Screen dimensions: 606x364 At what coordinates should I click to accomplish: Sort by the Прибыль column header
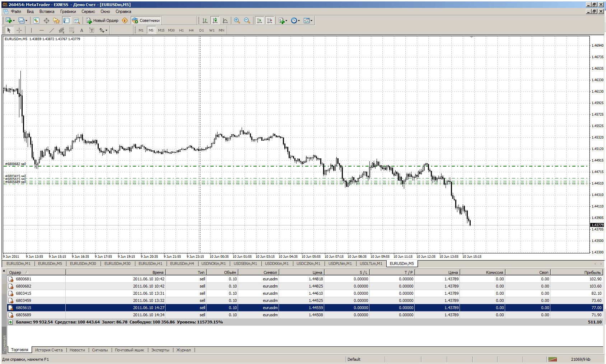(x=577, y=272)
